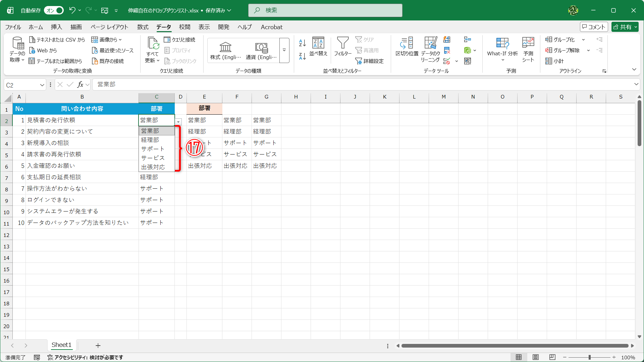This screenshot has height=362, width=644.
Task: Click the 並べ替え button
Action: [x=318, y=47]
